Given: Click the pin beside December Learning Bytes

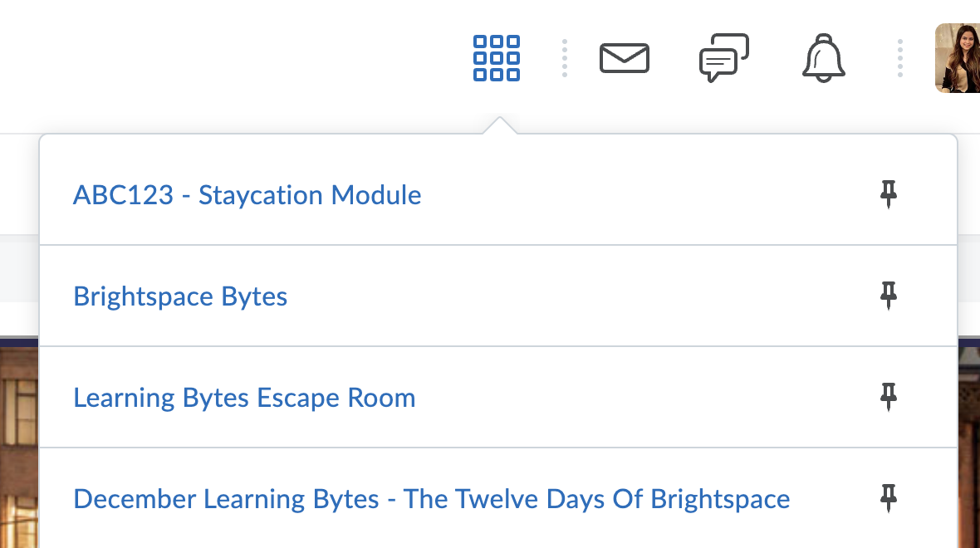Looking at the screenshot, I should click(x=888, y=499).
